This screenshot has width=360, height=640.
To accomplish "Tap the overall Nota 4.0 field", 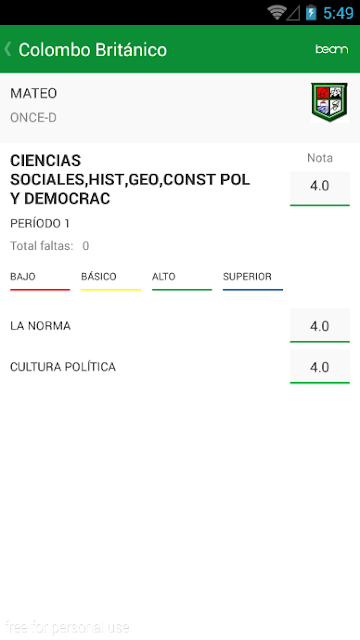I will tap(320, 188).
